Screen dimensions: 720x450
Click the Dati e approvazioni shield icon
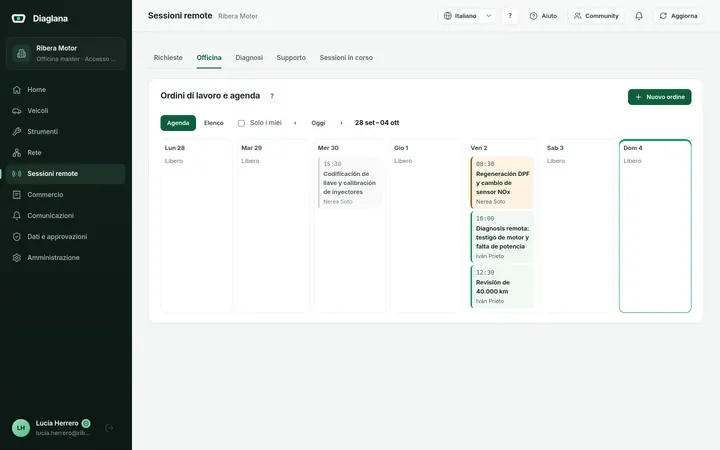click(17, 236)
